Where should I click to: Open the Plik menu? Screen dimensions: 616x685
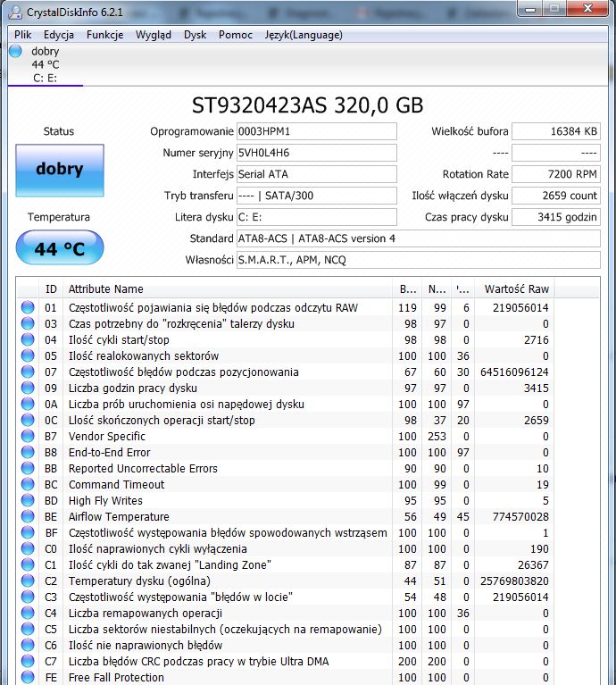pos(22,35)
